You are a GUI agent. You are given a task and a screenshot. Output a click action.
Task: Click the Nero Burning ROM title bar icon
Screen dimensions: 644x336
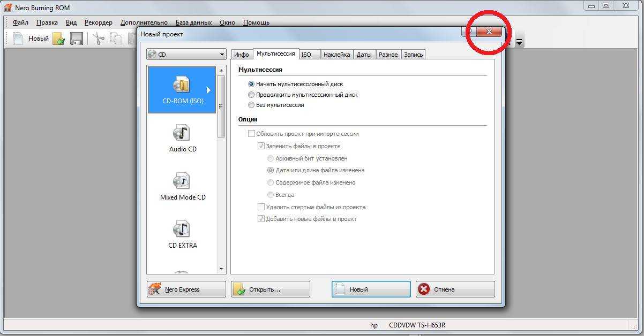(x=8, y=7)
